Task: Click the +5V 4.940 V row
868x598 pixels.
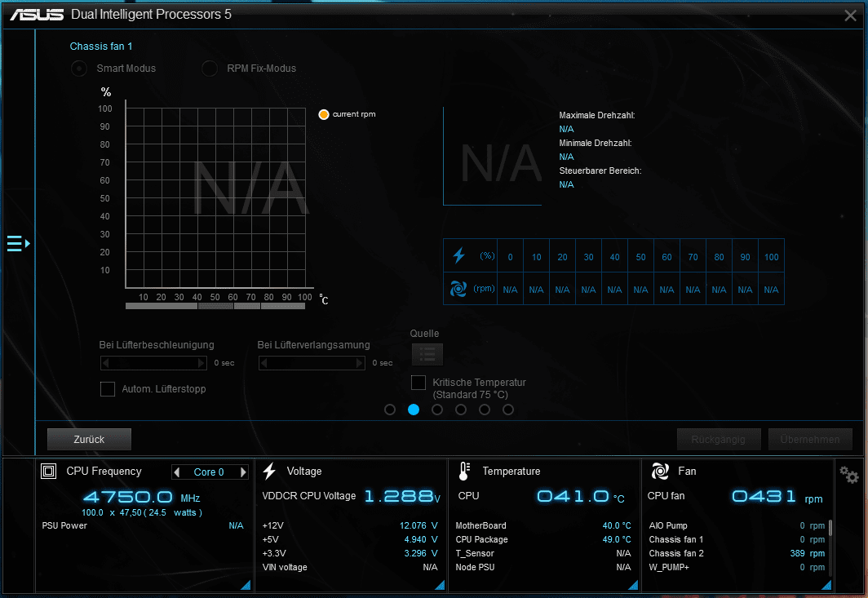Action: (x=350, y=539)
